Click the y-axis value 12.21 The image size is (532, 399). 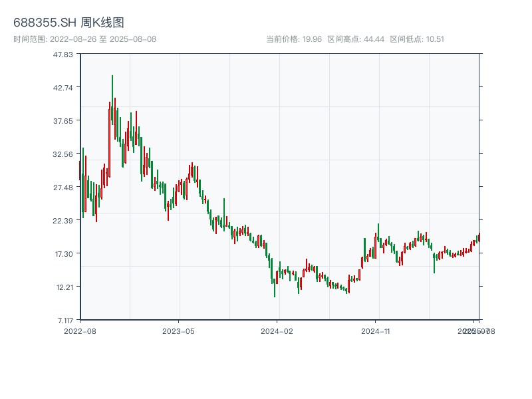[65, 287]
